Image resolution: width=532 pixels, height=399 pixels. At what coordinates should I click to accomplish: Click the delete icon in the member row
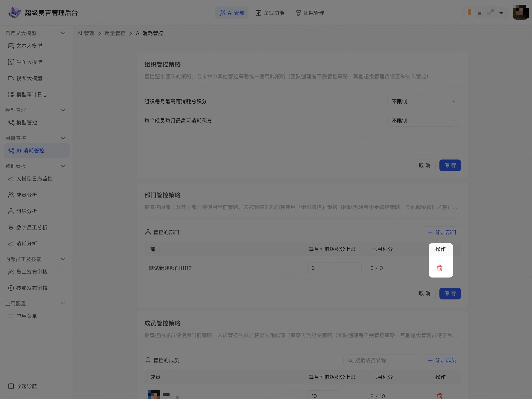click(439, 396)
